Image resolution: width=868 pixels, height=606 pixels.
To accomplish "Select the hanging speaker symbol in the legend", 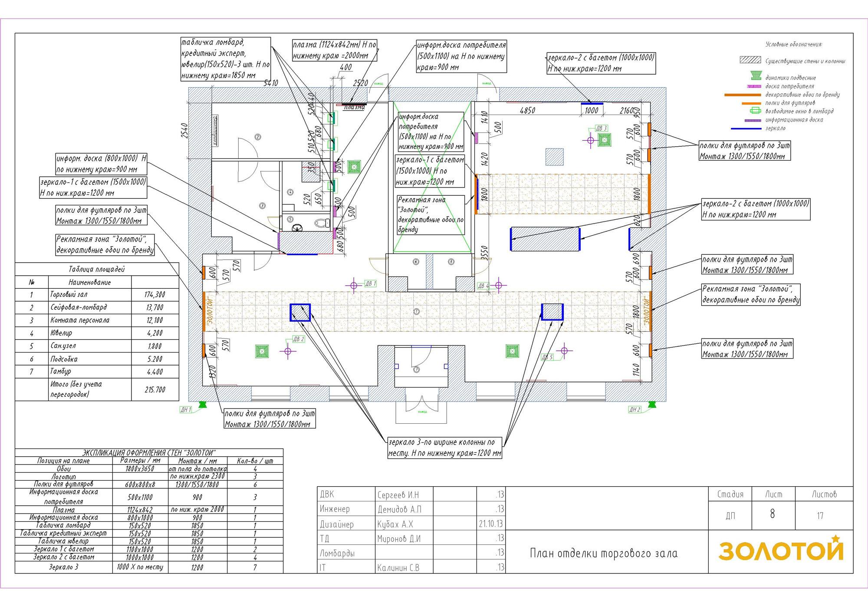I will (x=756, y=76).
